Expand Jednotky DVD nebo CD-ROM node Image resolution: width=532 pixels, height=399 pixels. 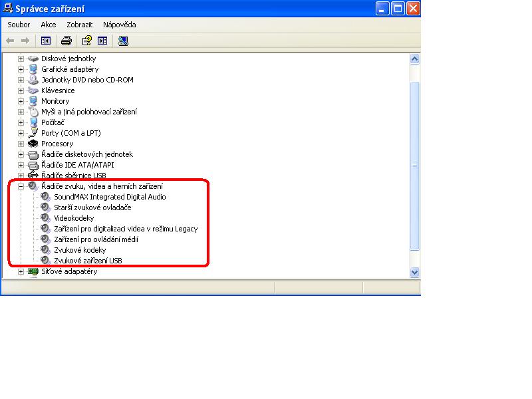[21, 80]
